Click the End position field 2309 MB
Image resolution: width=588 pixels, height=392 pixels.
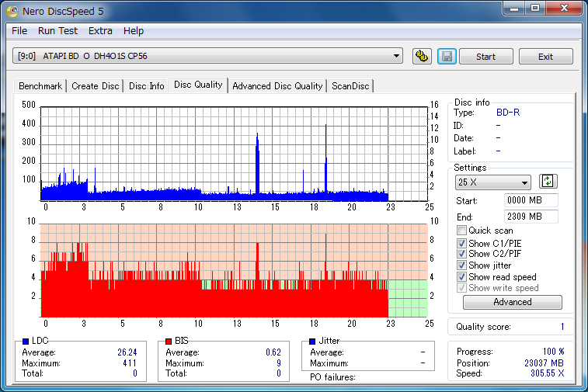point(531,217)
